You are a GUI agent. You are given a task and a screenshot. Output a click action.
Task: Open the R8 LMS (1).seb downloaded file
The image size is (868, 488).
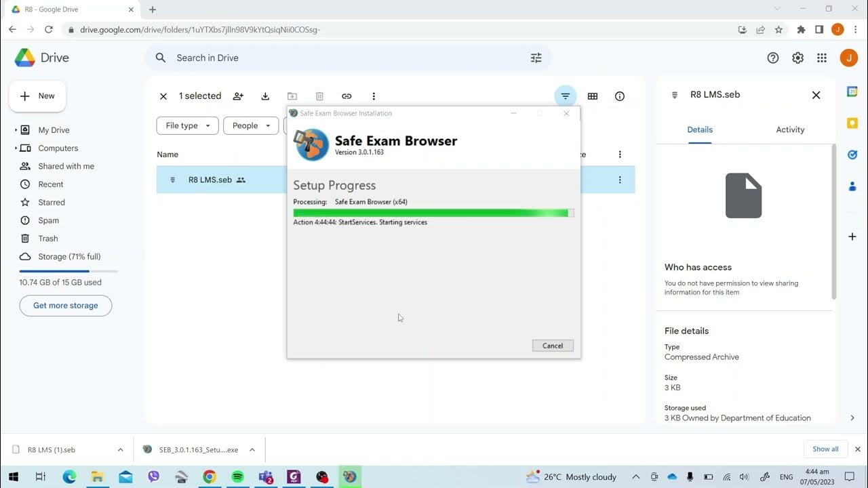52,450
